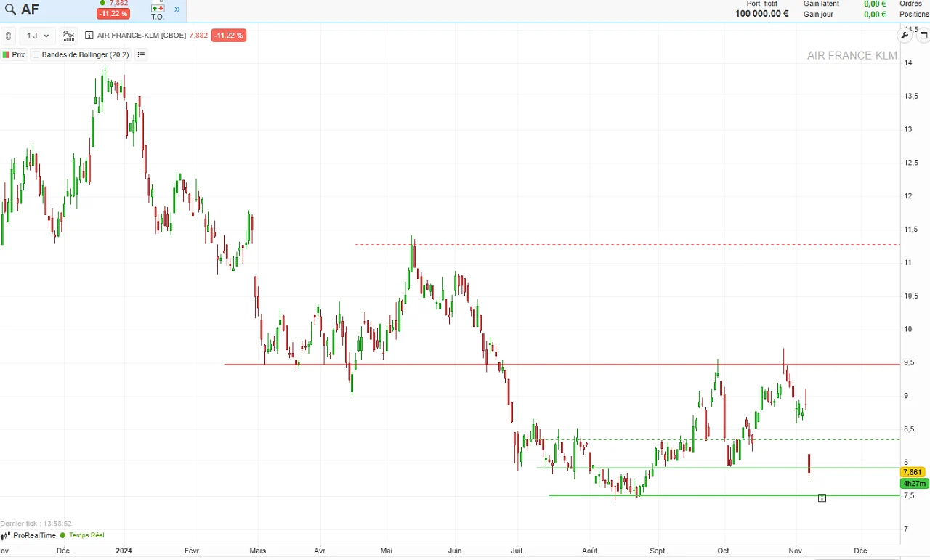Click the AF ticker symbol in the search box

pos(31,9)
